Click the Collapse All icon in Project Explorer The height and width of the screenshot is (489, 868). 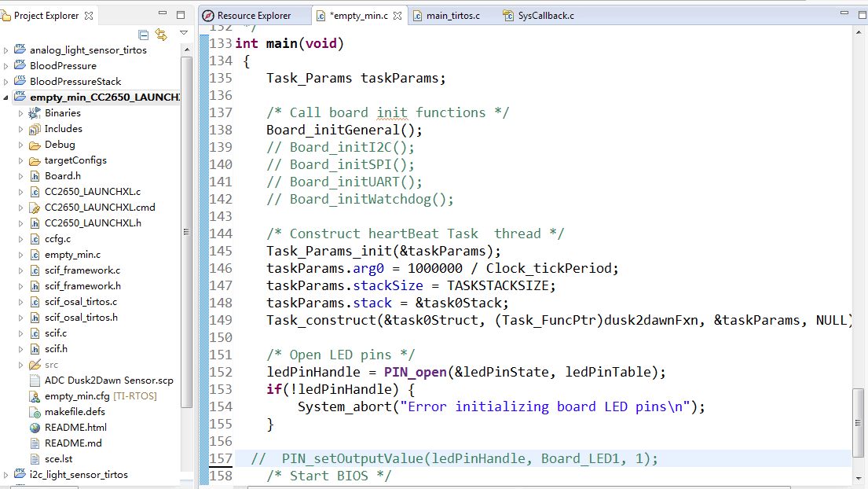click(144, 35)
